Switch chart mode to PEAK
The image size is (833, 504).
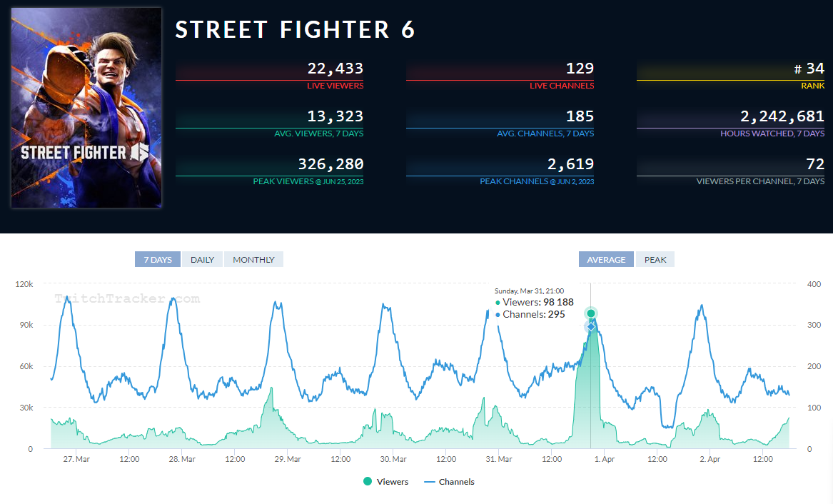point(655,259)
